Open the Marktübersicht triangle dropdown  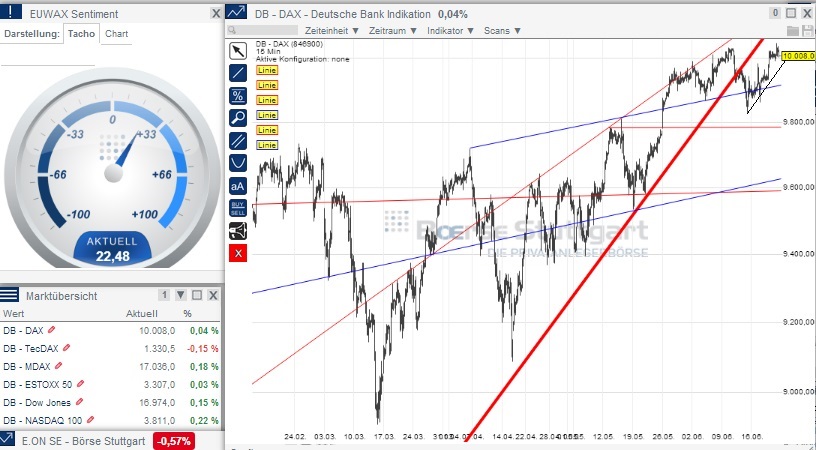[x=181, y=295]
